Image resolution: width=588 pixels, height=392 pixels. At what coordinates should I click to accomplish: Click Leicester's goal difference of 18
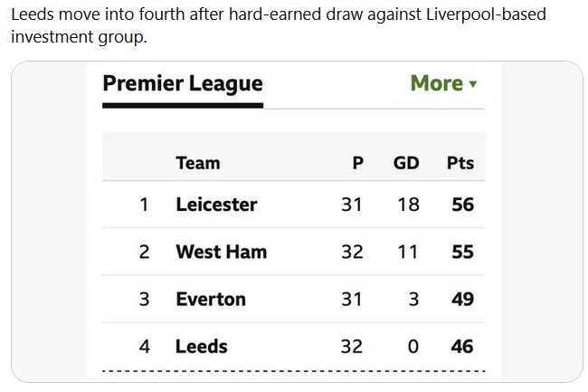[x=409, y=205]
